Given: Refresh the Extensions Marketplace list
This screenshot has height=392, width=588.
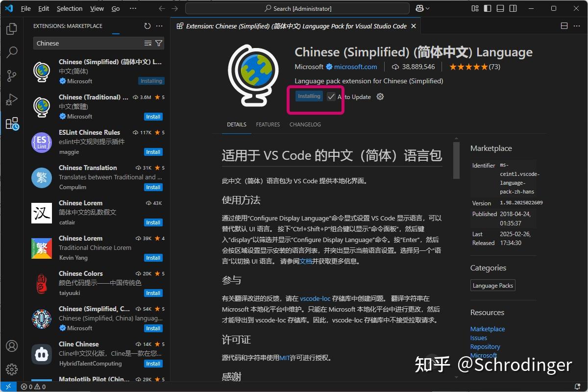Looking at the screenshot, I should pos(147,26).
